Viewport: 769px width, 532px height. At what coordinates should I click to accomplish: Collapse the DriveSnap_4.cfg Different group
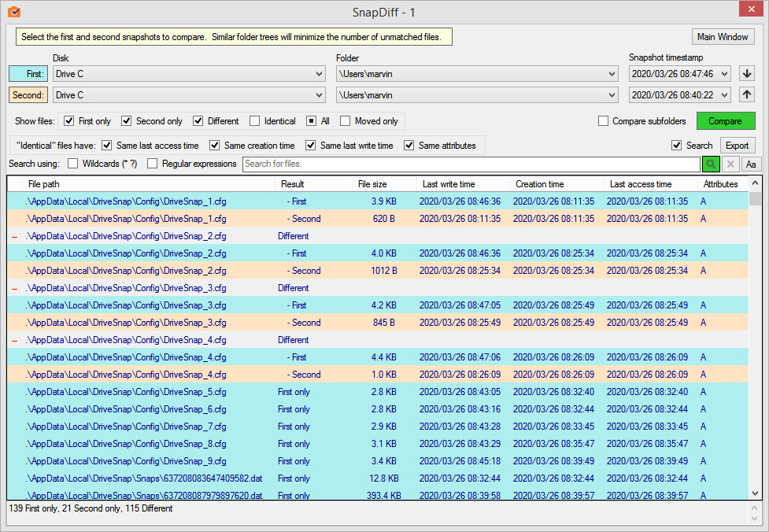[x=15, y=340]
